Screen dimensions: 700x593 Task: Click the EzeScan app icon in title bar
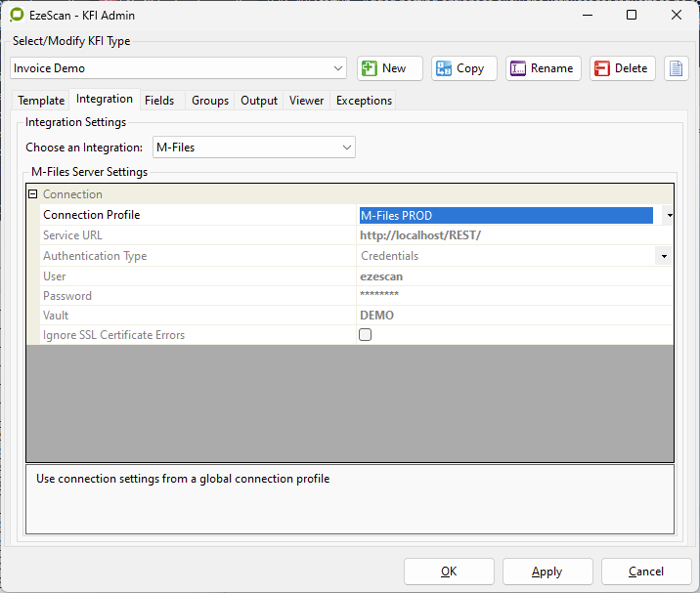[17, 15]
